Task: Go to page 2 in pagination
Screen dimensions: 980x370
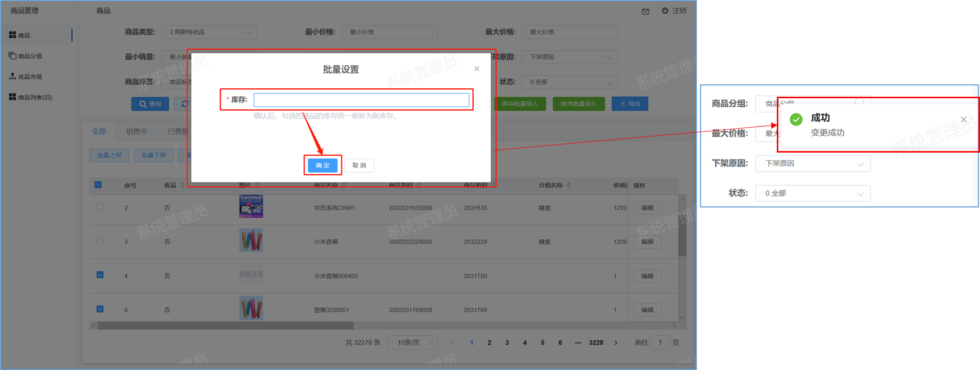Action: click(489, 343)
